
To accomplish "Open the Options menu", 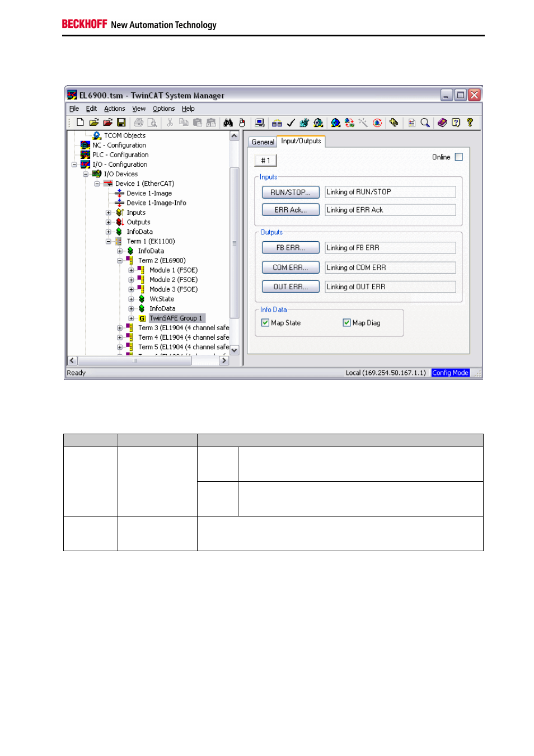I will pyautogui.click(x=163, y=109).
